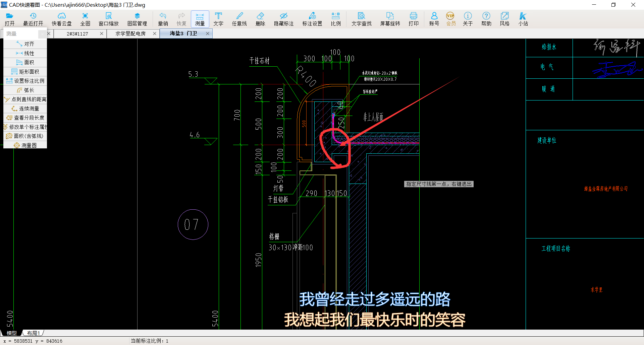Switch to the 2#3#1127 drawing tab
Viewport: 644px width, 345px height.
pyautogui.click(x=77, y=33)
